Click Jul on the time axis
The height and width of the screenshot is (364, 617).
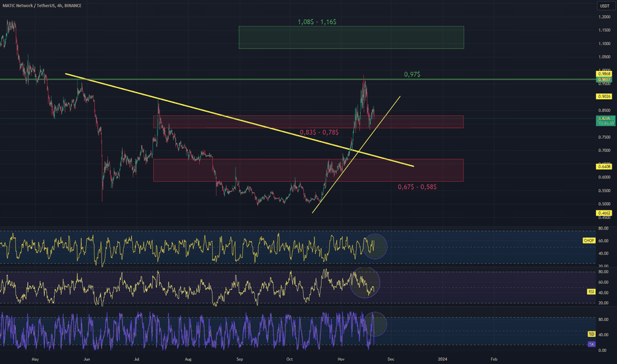pos(136,359)
